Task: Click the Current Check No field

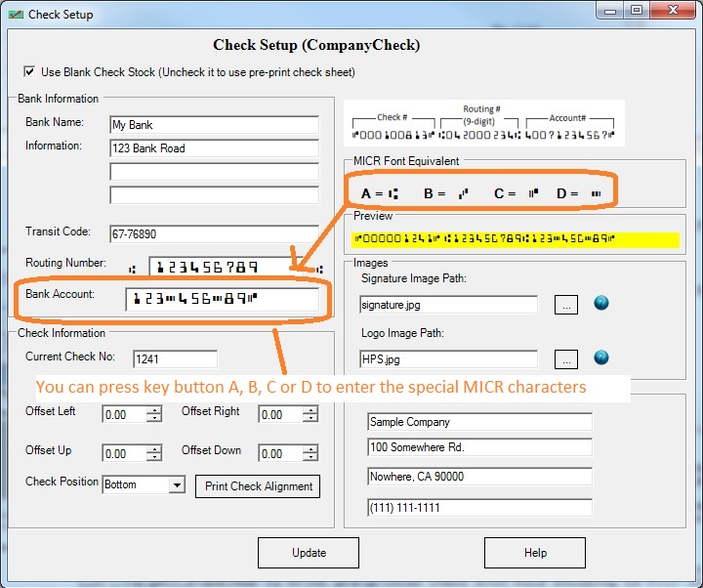Action: [174, 359]
